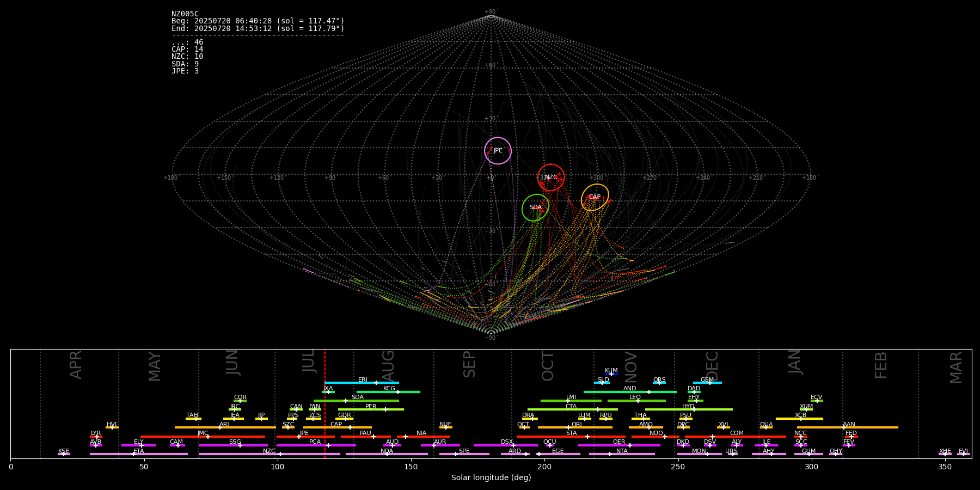Image resolution: width=980 pixels, height=490 pixels.
Task: Select the SPE shower bar on timeline
Action: coord(464,454)
